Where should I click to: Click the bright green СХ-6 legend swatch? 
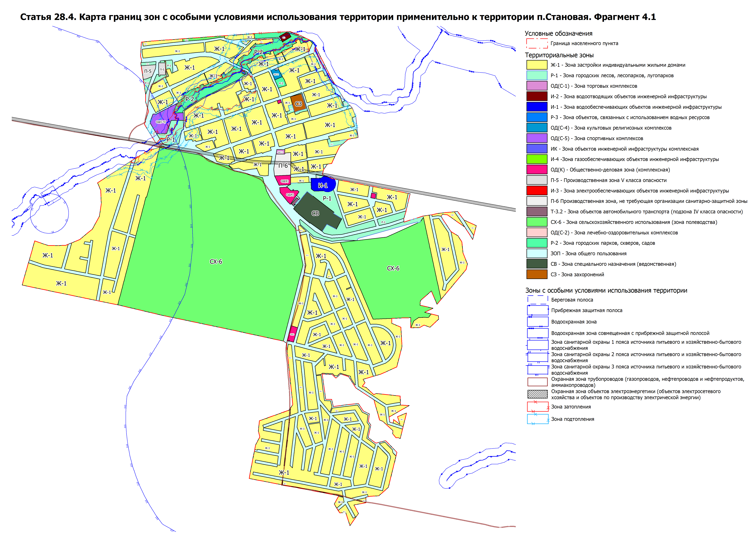[x=537, y=222]
